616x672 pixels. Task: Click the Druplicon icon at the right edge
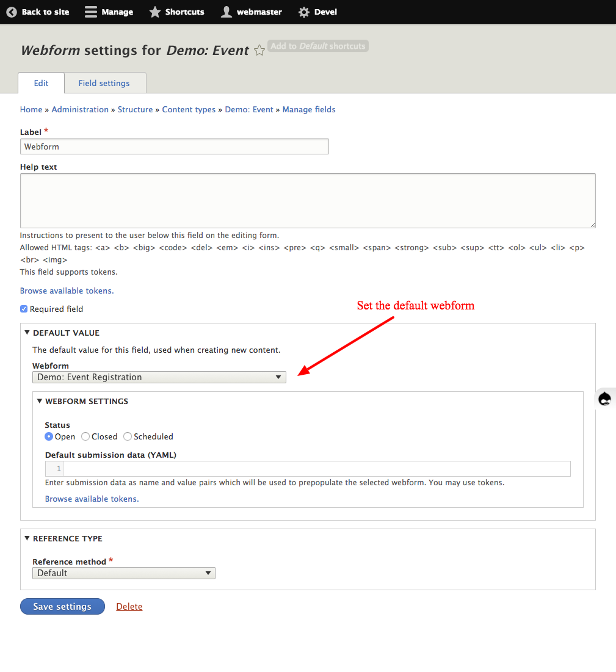604,398
